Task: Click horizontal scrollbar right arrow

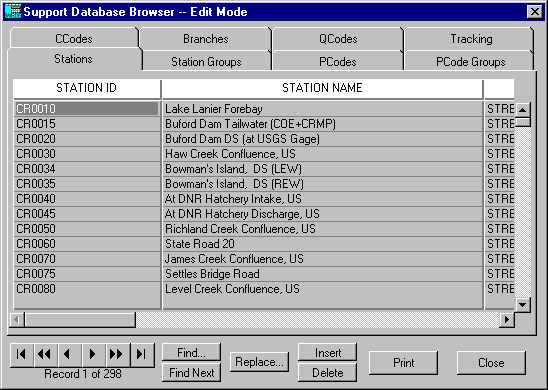Action: 506,319
